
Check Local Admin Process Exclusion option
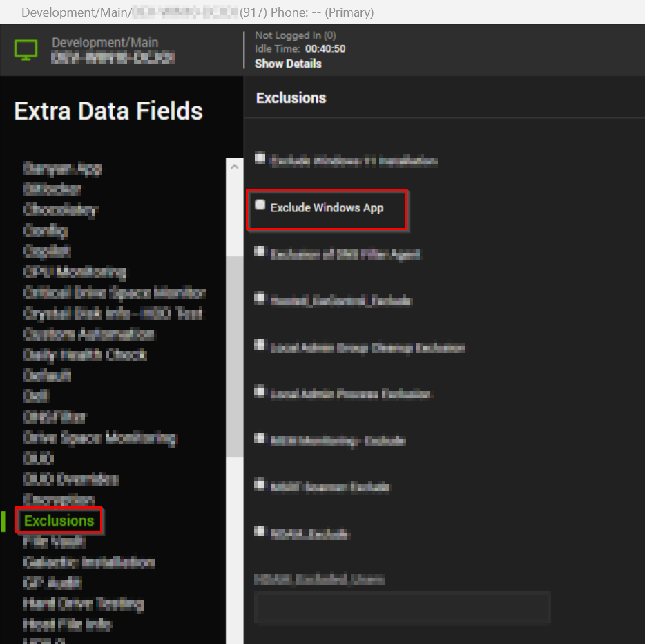point(260,392)
